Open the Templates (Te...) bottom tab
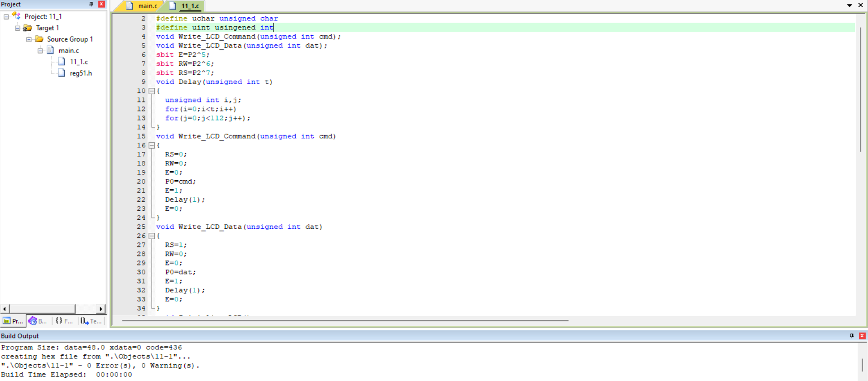This screenshot has height=381, width=868. coord(91,321)
